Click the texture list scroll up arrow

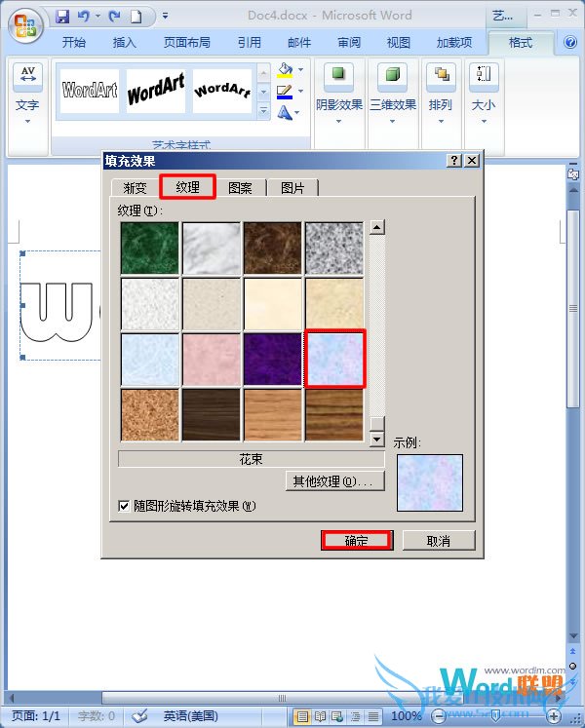click(x=376, y=227)
